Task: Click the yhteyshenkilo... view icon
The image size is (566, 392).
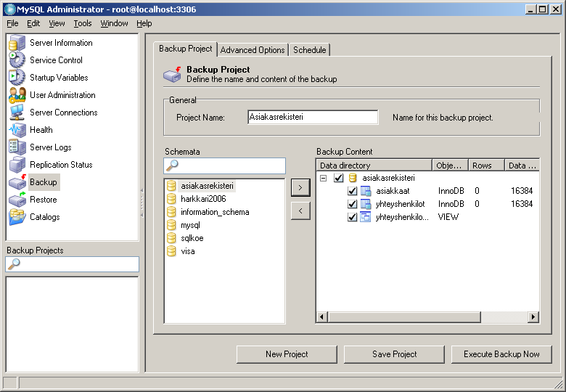Action: coord(366,217)
